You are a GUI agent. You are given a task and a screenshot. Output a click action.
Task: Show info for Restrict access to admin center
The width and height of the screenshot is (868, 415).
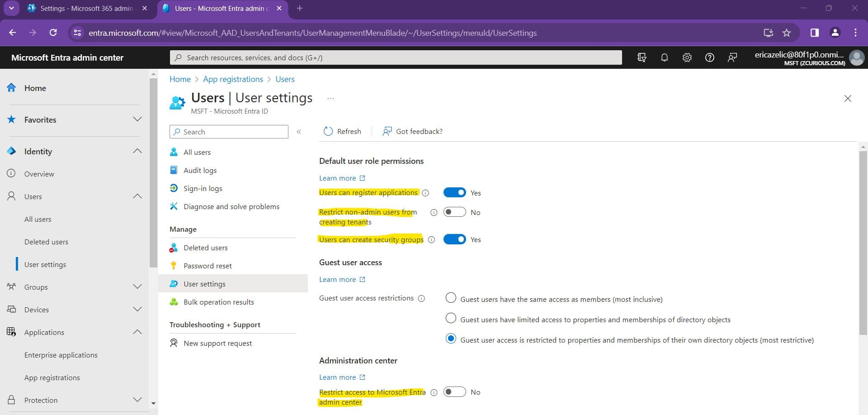(x=434, y=392)
